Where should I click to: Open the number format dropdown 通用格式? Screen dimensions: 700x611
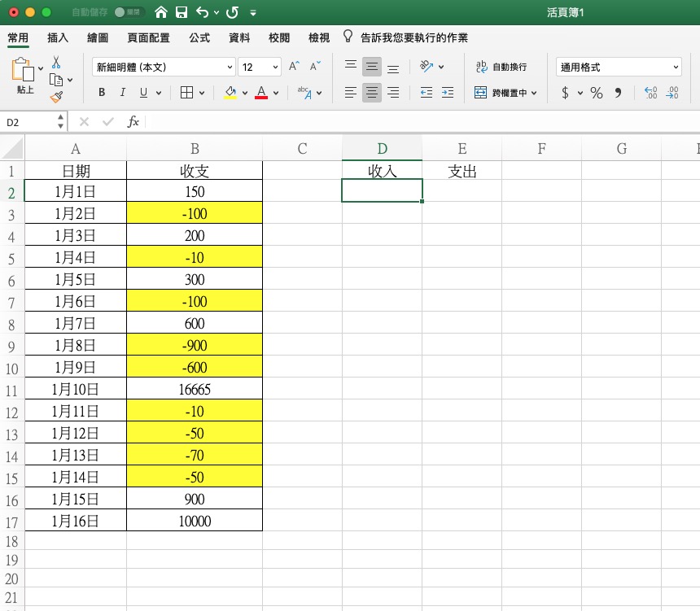619,67
